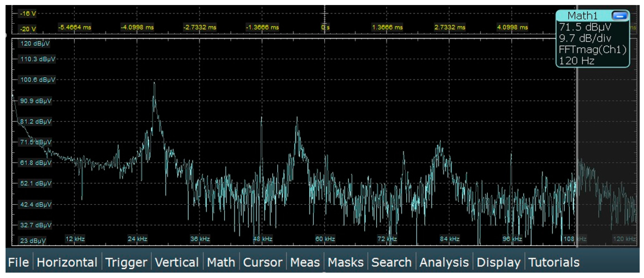Click the Math1 badge title

[x=582, y=16]
